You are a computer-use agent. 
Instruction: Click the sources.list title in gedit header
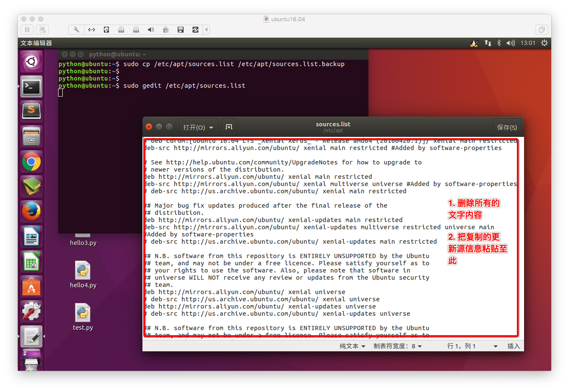pos(333,124)
